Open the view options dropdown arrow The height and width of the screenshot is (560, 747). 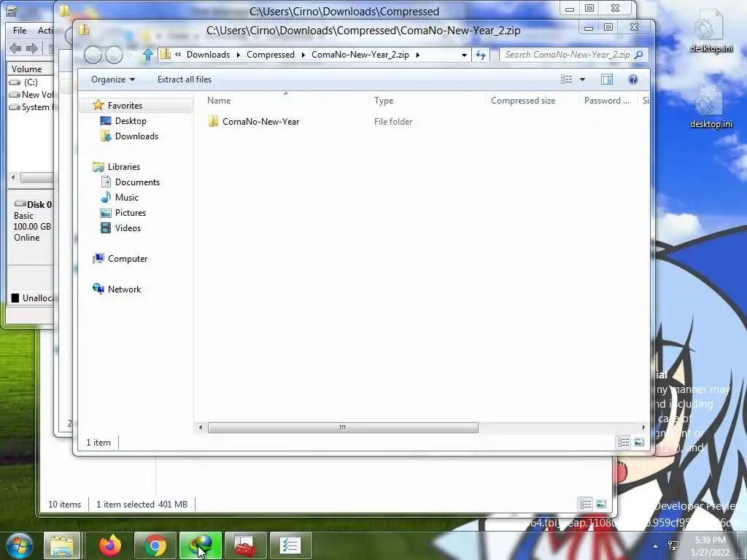[582, 79]
